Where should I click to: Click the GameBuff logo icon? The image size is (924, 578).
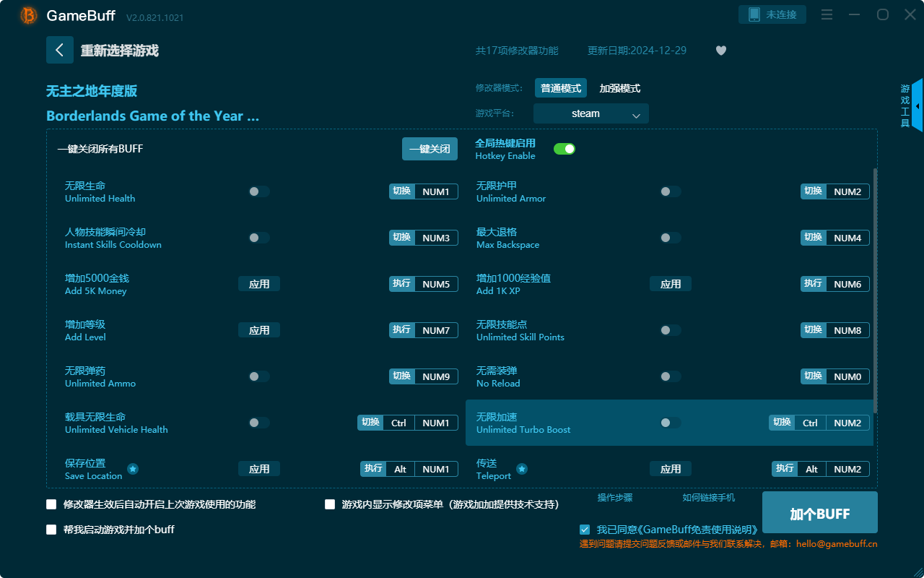29,15
